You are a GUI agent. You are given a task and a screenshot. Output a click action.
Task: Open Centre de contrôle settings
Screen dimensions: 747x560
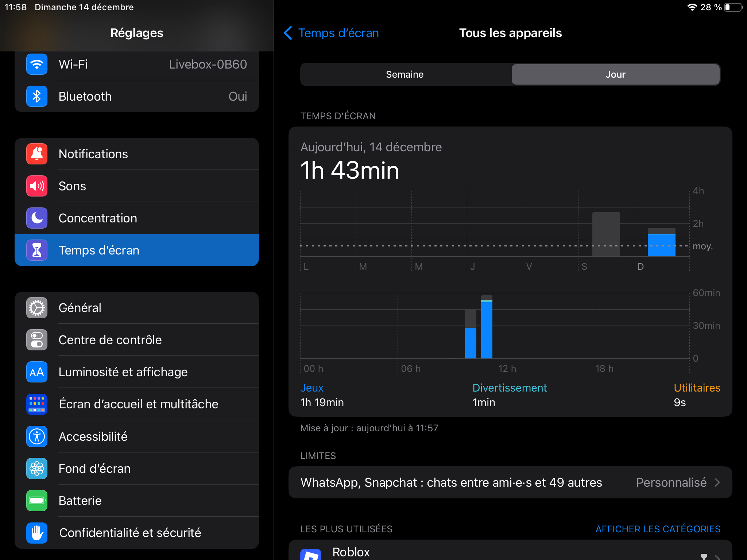110,340
